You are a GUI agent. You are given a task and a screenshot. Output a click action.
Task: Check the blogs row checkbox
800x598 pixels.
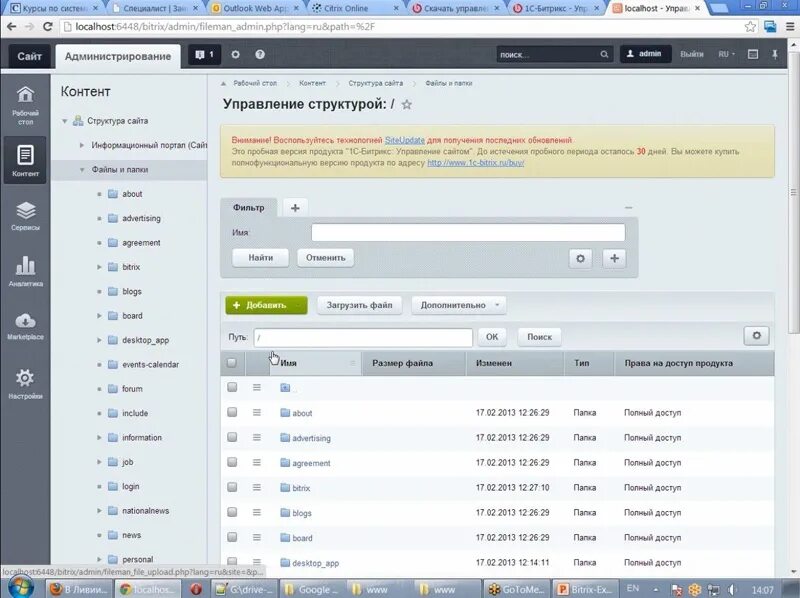point(232,512)
